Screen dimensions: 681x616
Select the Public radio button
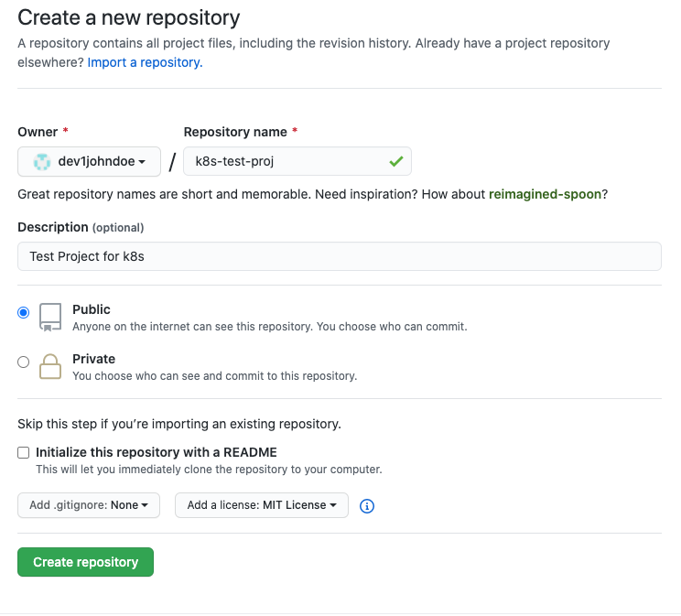pos(24,313)
